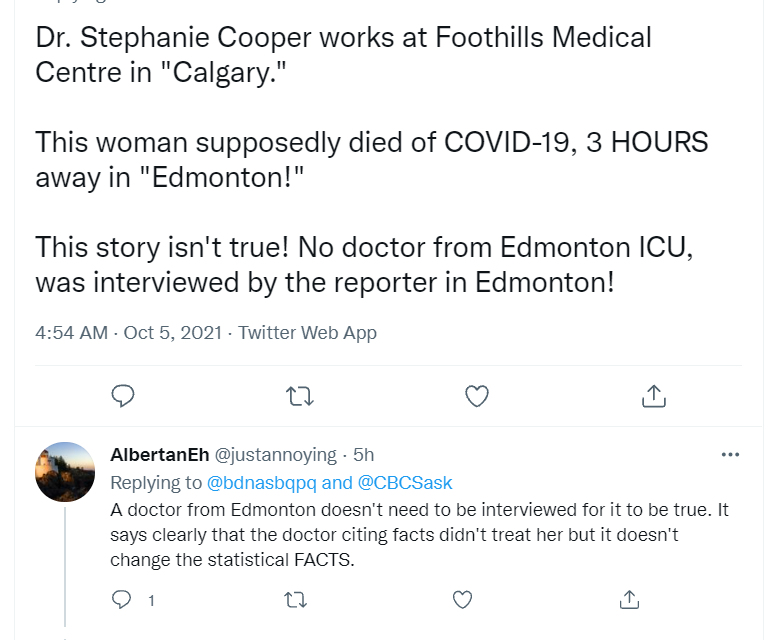The height and width of the screenshot is (640, 776).
Task: Visit the @justannoying handle
Action: (x=276, y=455)
